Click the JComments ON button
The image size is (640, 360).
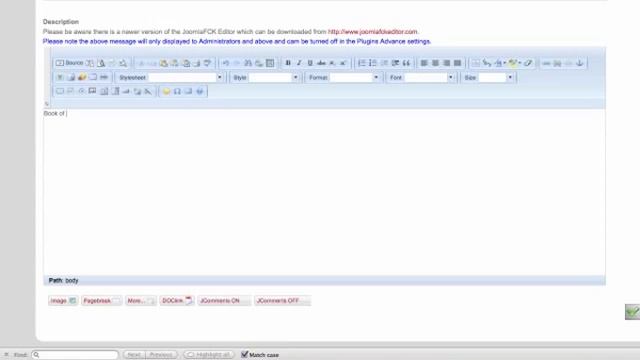click(224, 301)
